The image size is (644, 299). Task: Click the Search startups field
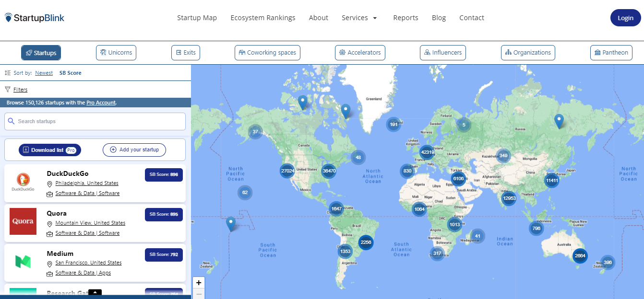click(95, 121)
